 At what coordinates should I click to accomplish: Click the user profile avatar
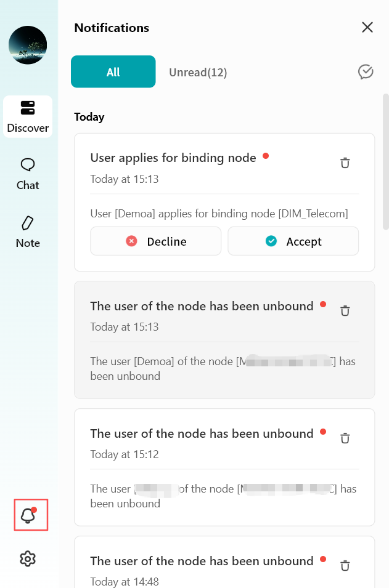pyautogui.click(x=28, y=45)
